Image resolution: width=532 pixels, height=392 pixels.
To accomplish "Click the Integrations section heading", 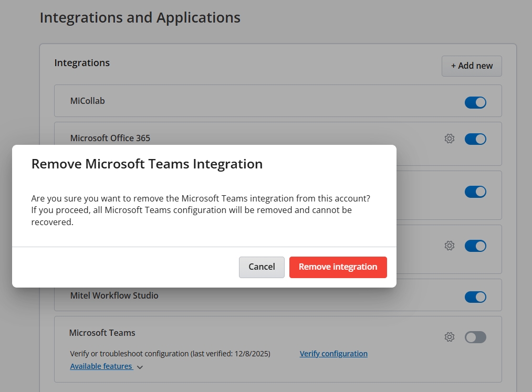I will pos(82,63).
